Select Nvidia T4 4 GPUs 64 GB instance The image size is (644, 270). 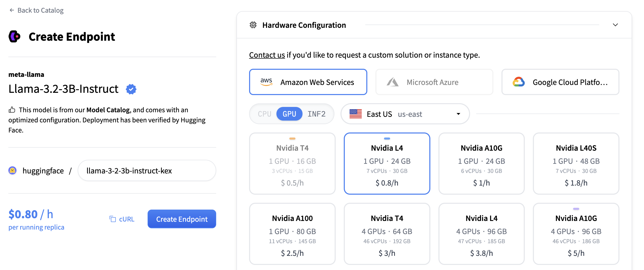coord(387,234)
